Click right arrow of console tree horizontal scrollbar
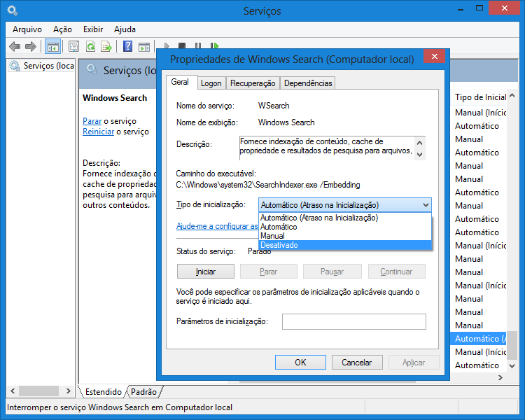This screenshot has width=525, height=420. (69, 391)
